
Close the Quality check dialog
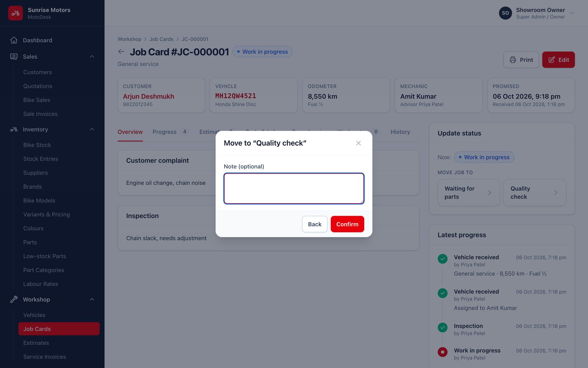[358, 143]
